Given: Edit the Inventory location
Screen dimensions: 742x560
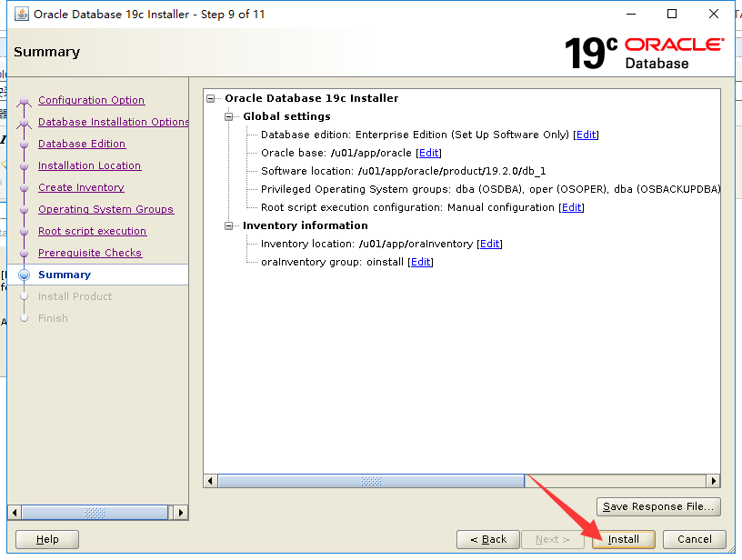Looking at the screenshot, I should 490,244.
